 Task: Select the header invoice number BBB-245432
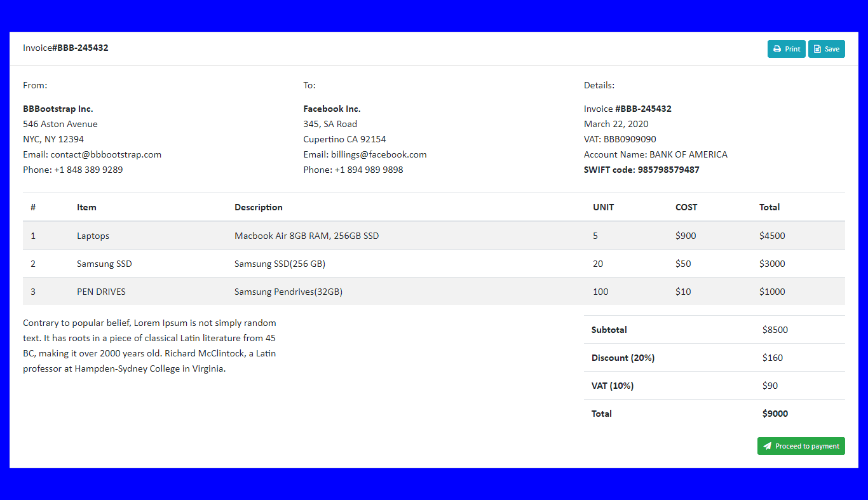(80, 48)
